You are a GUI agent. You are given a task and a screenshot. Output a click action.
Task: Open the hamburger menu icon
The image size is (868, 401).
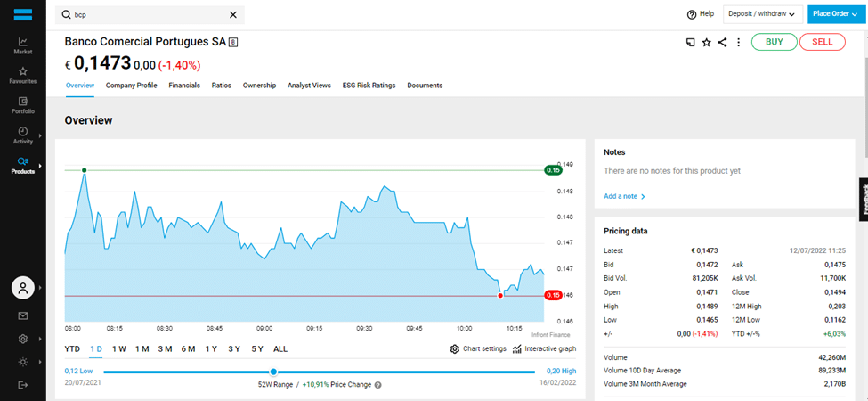point(23,14)
